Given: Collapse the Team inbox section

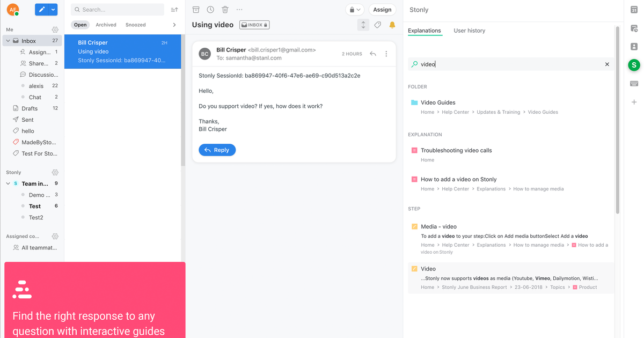Looking at the screenshot, I should [8, 183].
